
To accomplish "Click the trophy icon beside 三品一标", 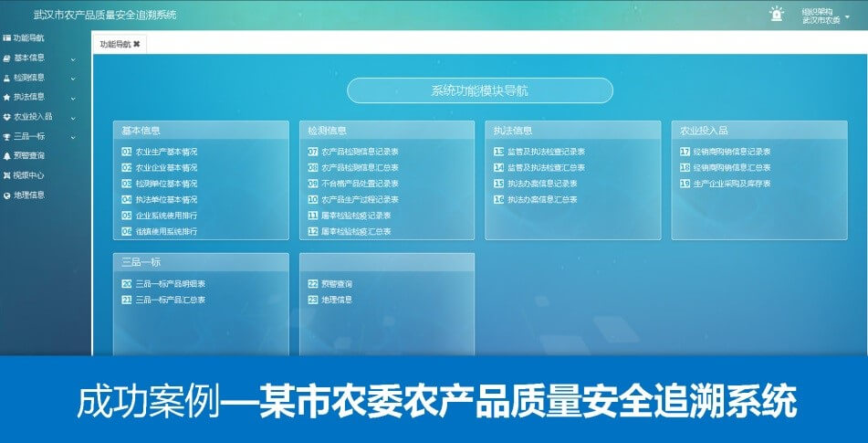I will [x=7, y=137].
